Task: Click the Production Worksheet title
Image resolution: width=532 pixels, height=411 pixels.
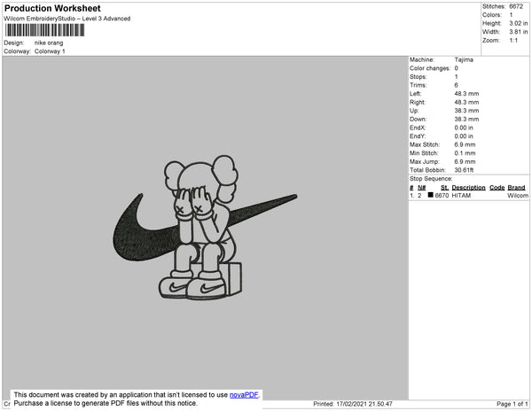Action: (52, 9)
